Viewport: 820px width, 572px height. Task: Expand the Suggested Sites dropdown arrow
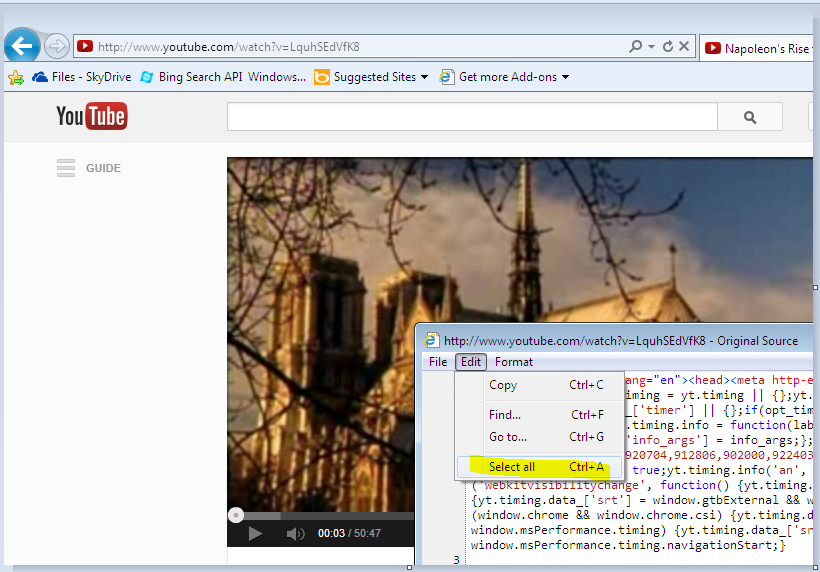424,77
